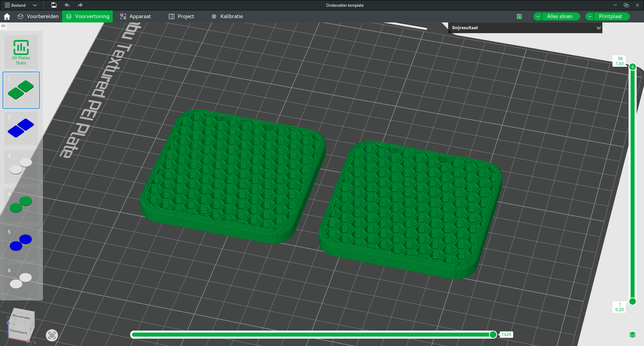Select plate 2 with blue squares
This screenshot has width=644, height=346.
(x=21, y=128)
